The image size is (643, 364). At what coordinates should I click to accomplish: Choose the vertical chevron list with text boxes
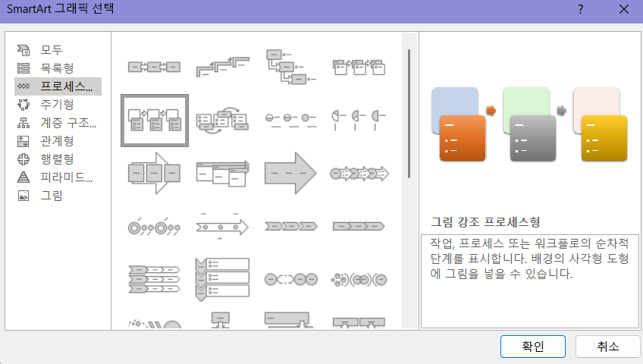coord(223,280)
